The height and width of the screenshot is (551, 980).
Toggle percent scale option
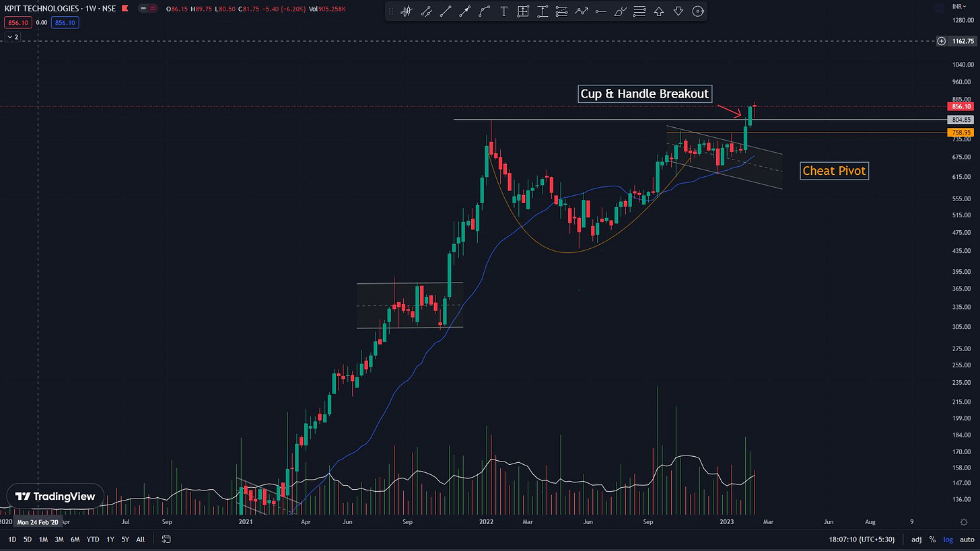pyautogui.click(x=932, y=539)
